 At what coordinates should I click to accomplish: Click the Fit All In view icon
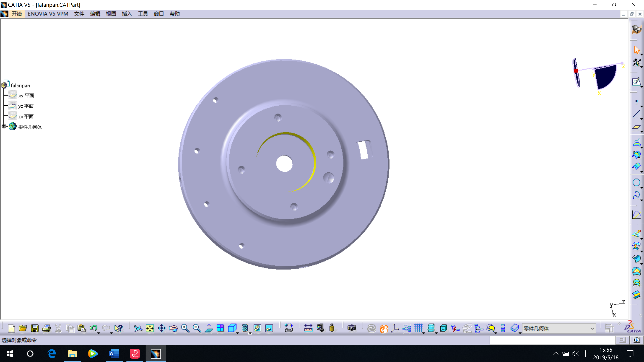pyautogui.click(x=150, y=328)
